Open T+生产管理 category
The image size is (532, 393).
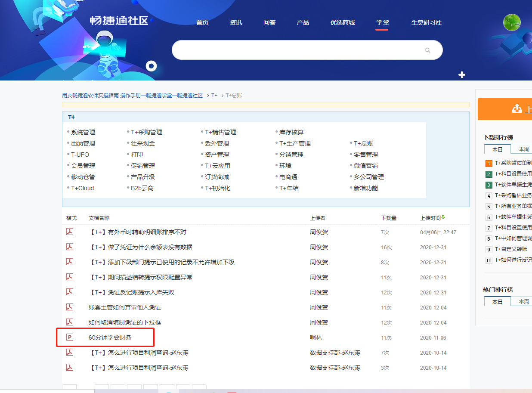tap(295, 143)
